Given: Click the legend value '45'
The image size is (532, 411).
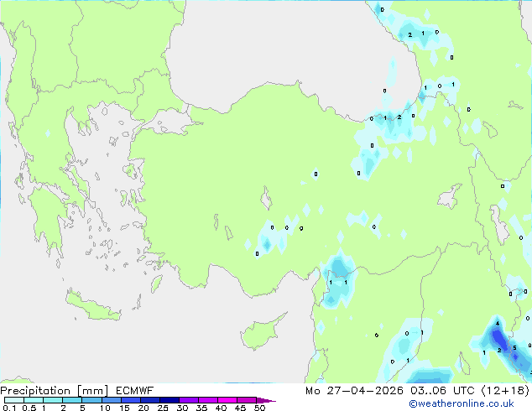Looking at the screenshot, I should pos(240,408).
